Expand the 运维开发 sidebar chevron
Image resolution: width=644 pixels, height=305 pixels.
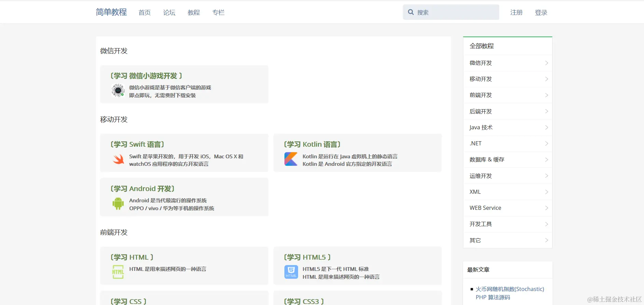(x=546, y=176)
